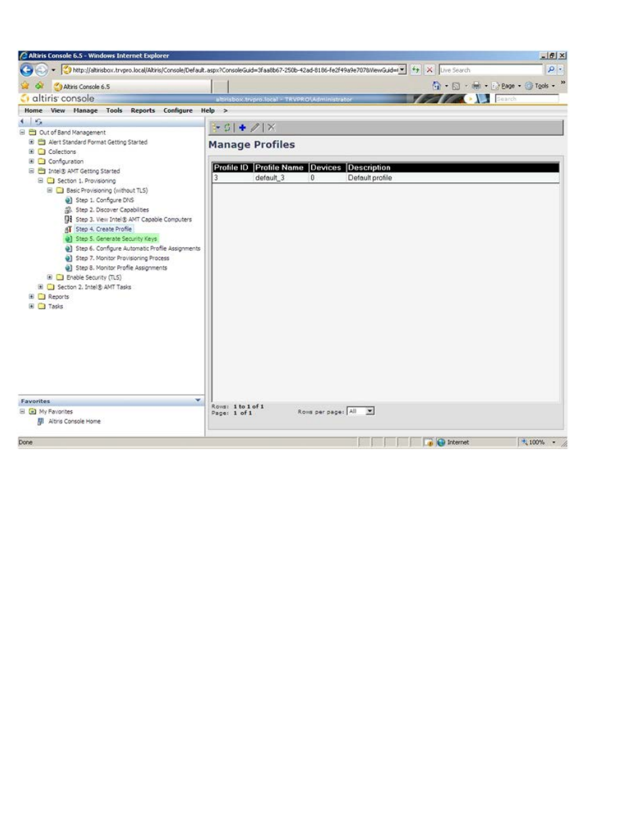This screenshot has height=834, width=644.
Task: Collapse the Out of Band Management node
Action: coord(22,132)
